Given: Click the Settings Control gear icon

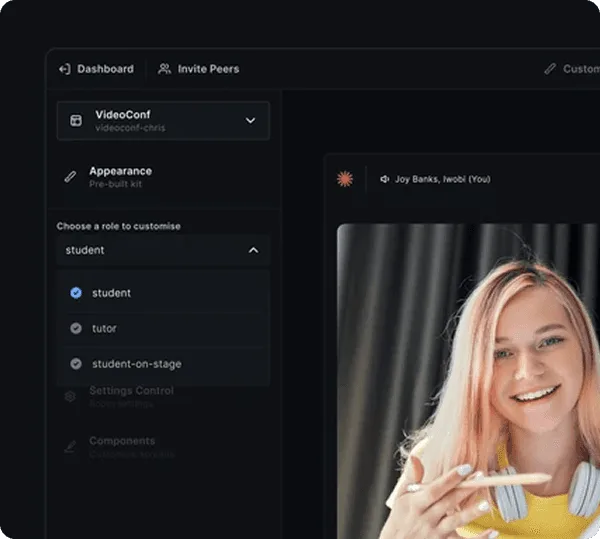Looking at the screenshot, I should [70, 397].
